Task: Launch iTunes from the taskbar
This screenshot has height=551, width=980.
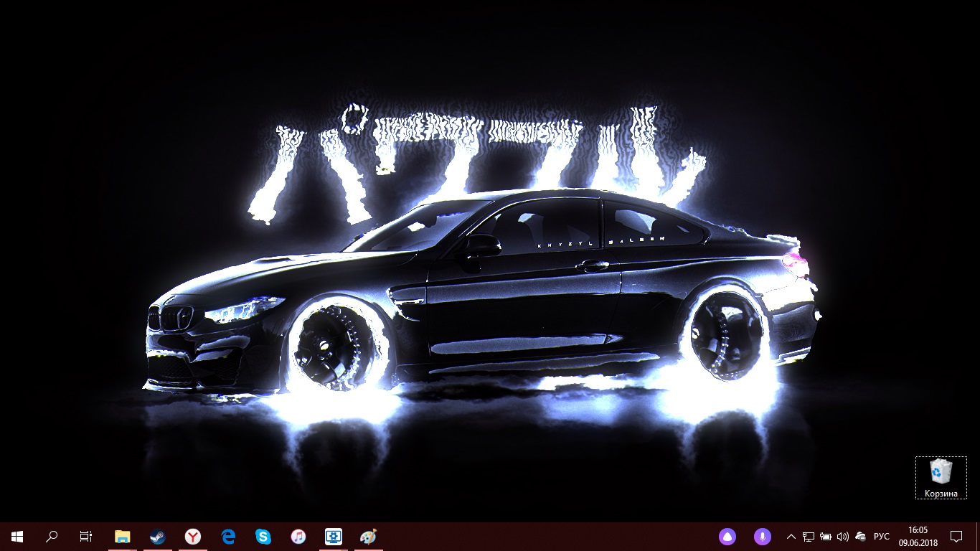Action: 298,536
